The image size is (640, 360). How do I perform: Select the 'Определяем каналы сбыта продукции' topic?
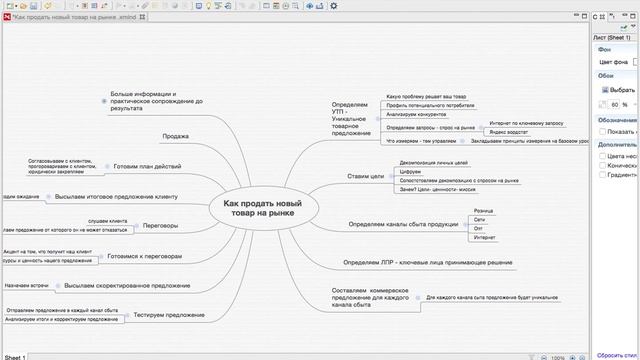403,224
